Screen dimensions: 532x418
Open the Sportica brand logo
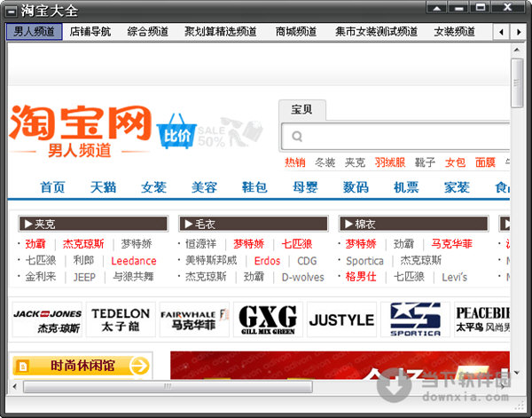415,319
